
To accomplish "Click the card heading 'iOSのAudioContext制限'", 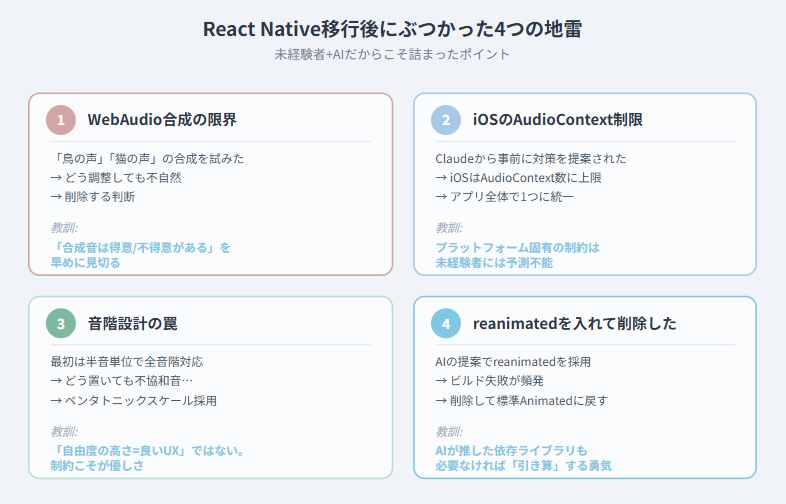I will [x=558, y=120].
